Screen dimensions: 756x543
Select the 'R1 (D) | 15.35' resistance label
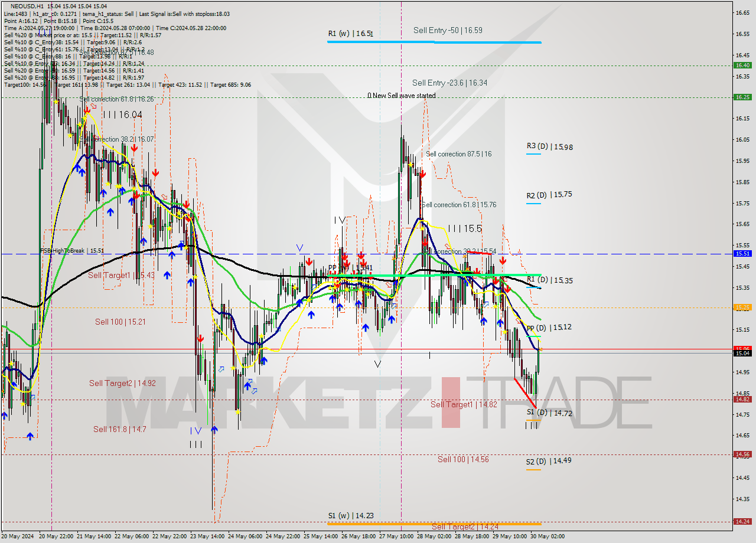click(549, 280)
